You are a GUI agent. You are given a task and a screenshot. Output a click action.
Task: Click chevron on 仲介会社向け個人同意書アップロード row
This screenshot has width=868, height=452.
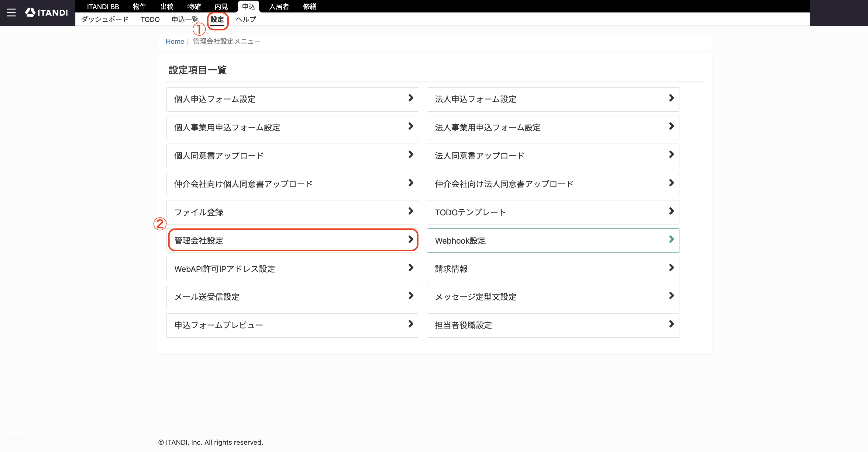(x=410, y=183)
